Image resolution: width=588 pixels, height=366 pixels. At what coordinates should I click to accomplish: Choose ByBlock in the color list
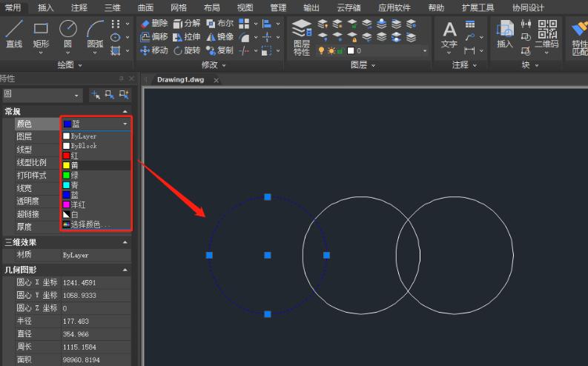[96, 146]
